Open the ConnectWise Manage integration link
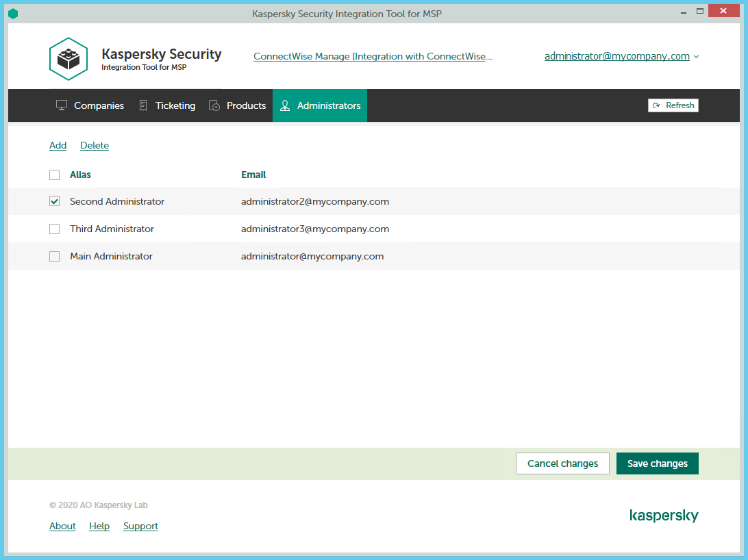 (x=373, y=56)
